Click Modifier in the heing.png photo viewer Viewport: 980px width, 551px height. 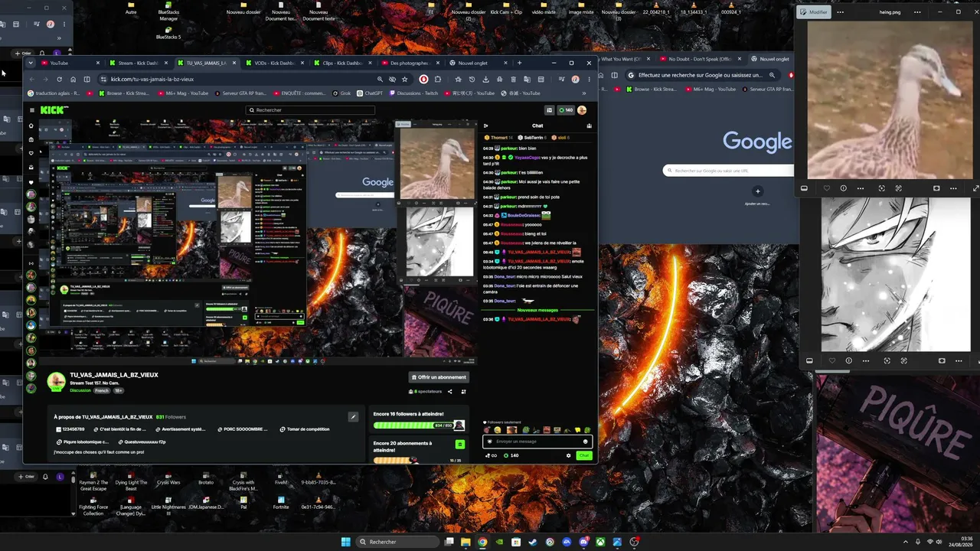[814, 12]
